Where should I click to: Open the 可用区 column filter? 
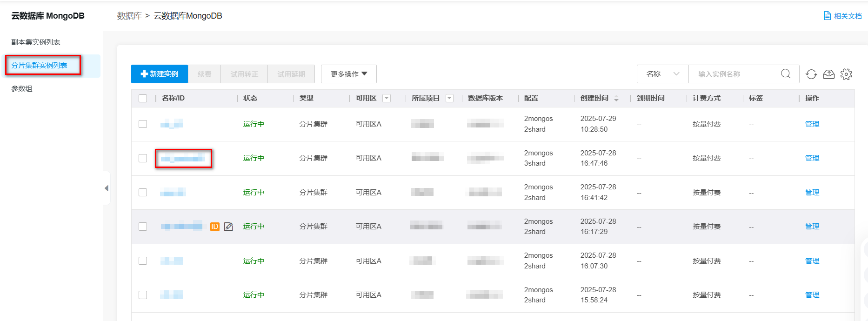(387, 98)
